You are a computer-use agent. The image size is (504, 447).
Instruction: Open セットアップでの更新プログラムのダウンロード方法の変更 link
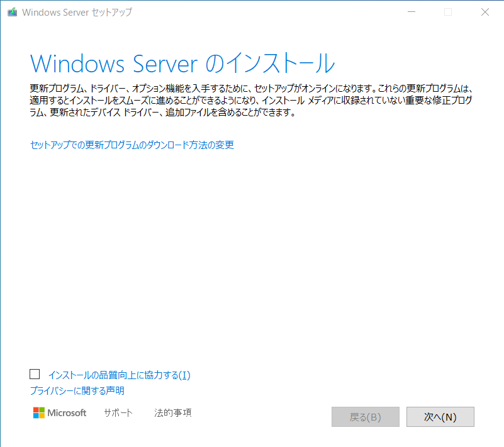click(x=132, y=145)
